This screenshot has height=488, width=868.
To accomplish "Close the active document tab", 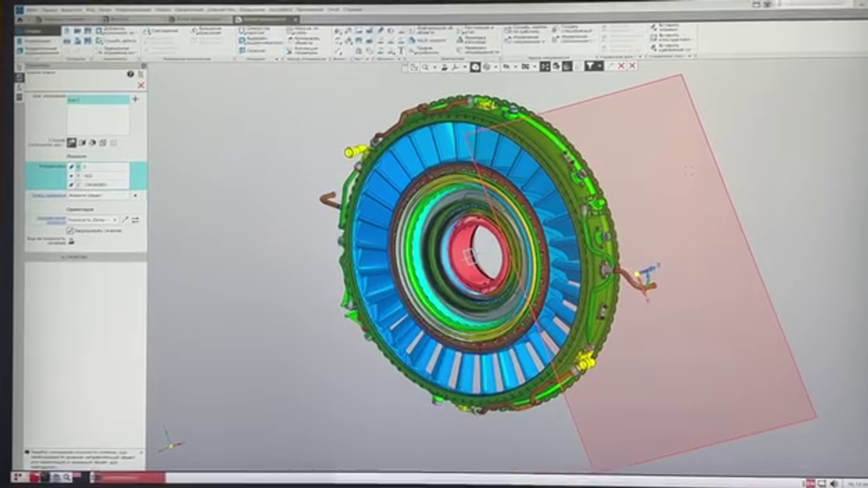I will (296, 19).
